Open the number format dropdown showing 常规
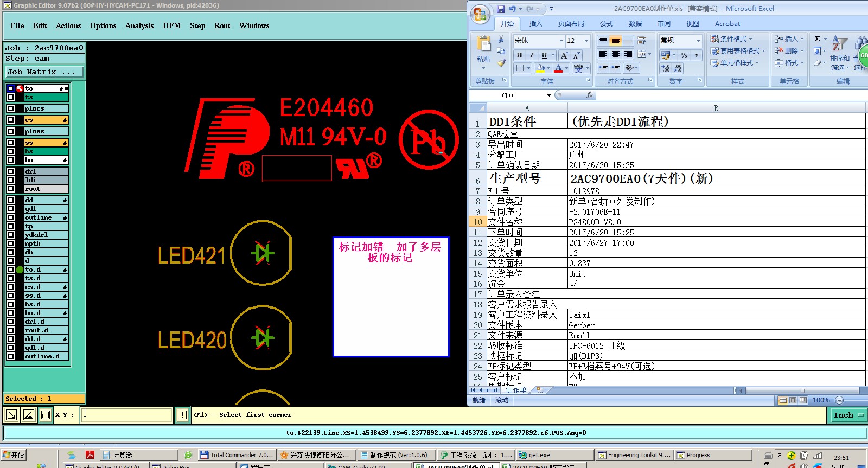This screenshot has width=868, height=468. 698,41
